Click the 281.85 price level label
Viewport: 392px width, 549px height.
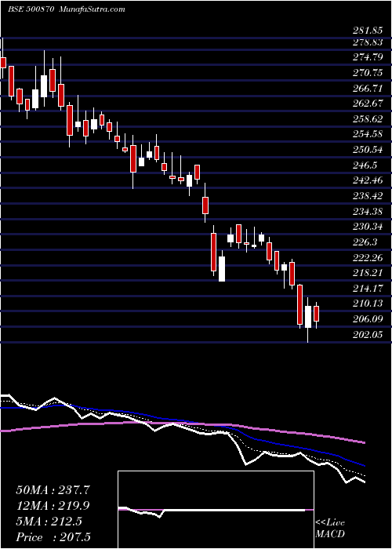367,31
